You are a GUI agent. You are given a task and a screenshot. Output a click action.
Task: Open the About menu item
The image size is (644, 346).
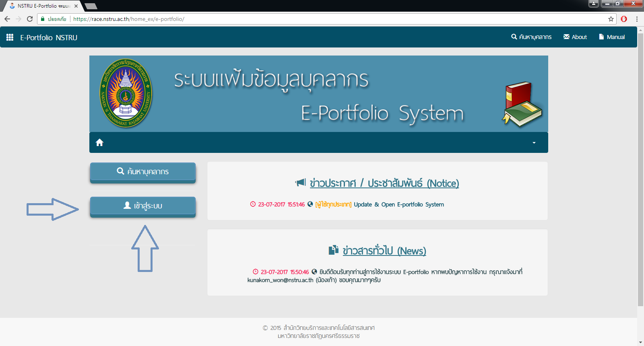click(575, 37)
